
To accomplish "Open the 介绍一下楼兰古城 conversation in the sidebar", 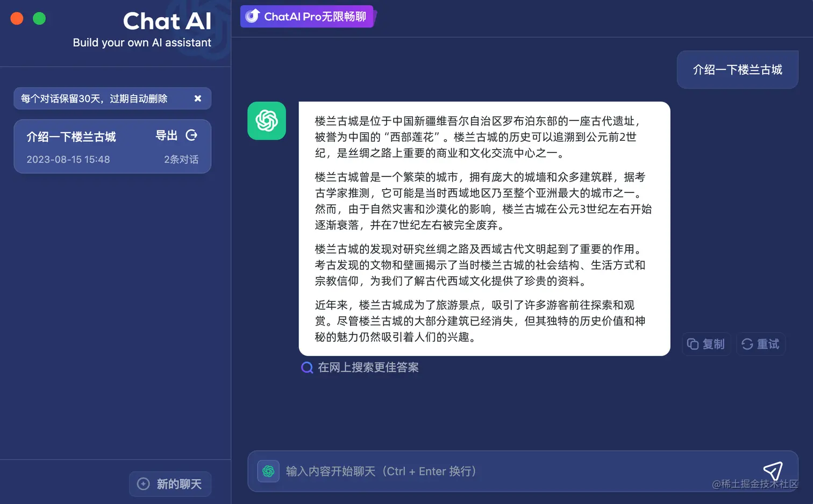I will [x=112, y=146].
